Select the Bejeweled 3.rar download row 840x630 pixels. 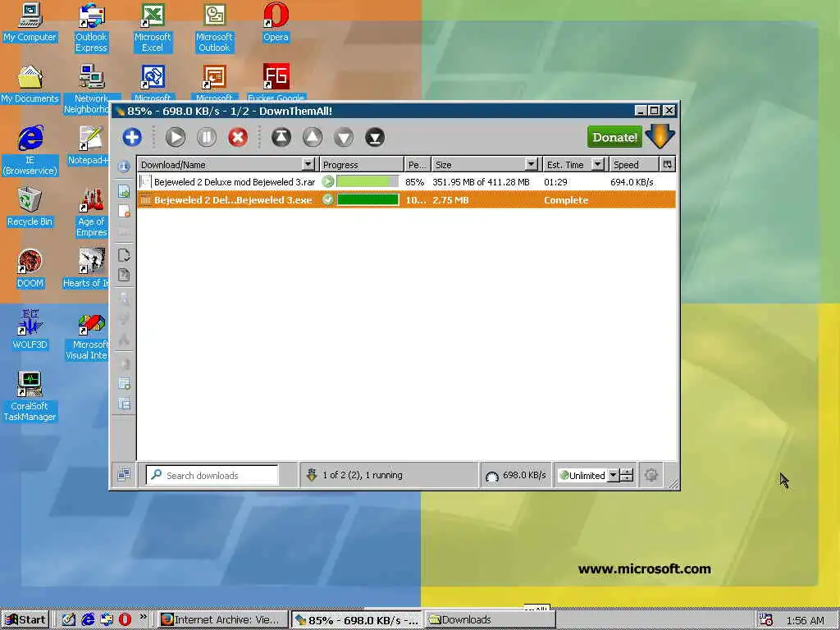click(x=406, y=182)
